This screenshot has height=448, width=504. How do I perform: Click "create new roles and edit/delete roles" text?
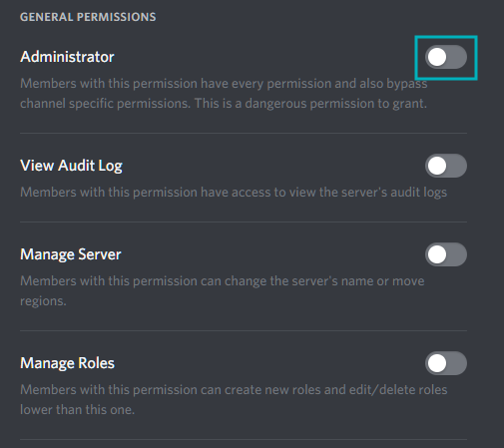pyautogui.click(x=335, y=390)
